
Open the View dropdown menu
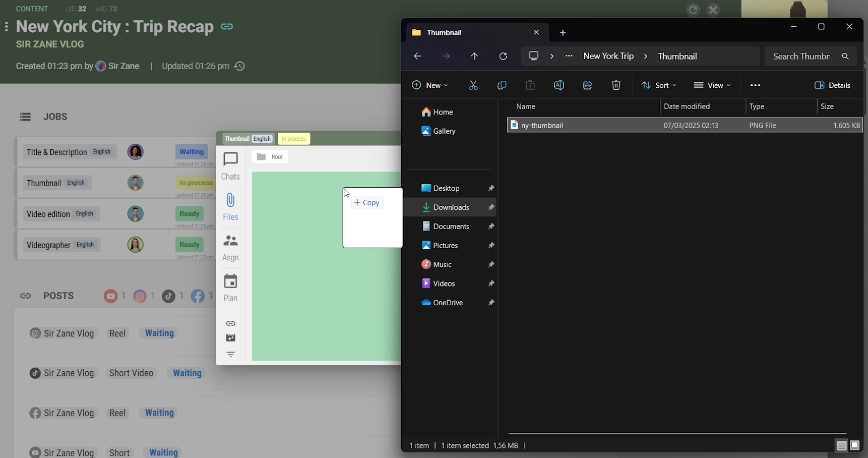[712, 85]
